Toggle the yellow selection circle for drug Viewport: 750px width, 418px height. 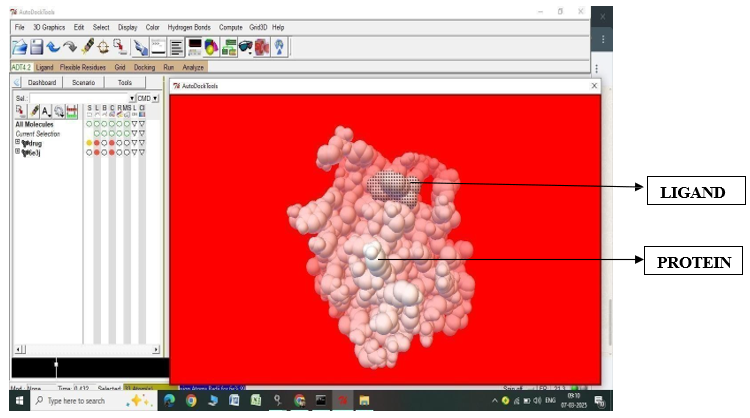[89, 143]
